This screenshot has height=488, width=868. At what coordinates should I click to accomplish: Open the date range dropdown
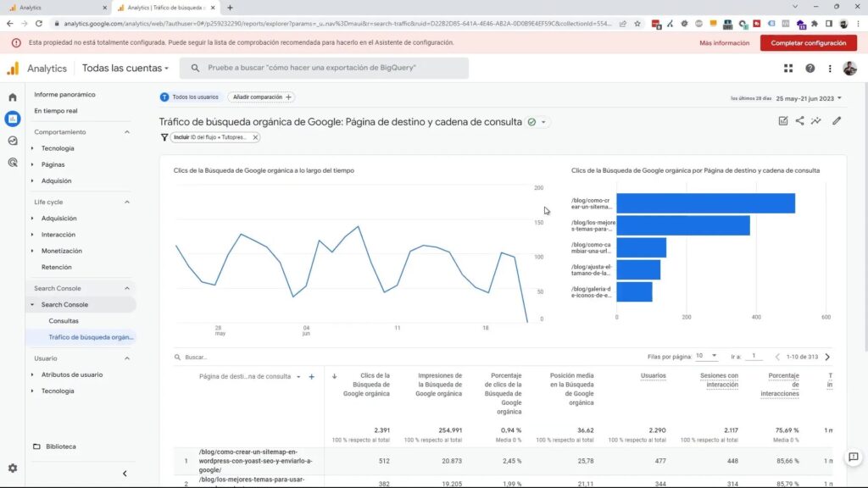point(808,98)
